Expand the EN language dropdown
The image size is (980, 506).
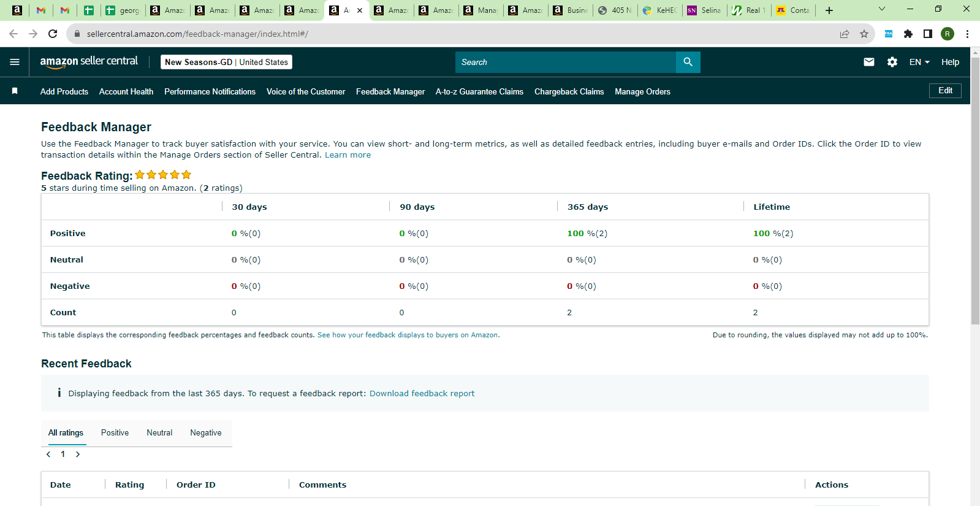919,62
